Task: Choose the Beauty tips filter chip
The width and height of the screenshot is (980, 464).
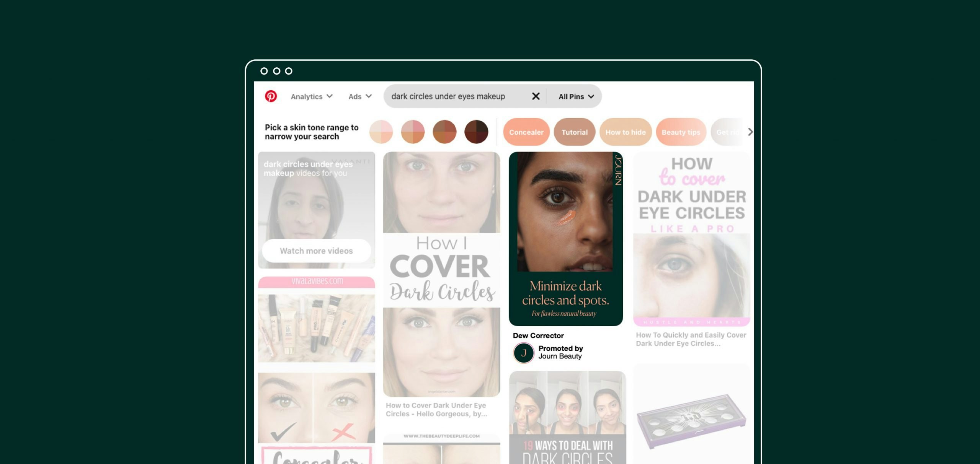Action: tap(681, 132)
